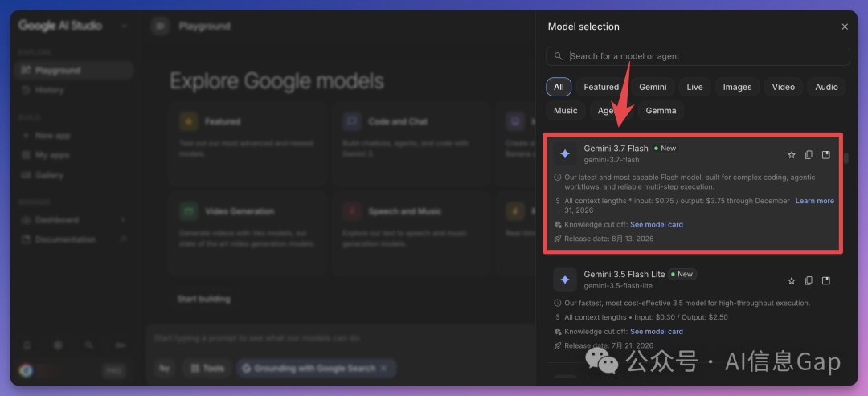Open My apps in the sidebar
868x396 pixels.
click(x=75, y=155)
